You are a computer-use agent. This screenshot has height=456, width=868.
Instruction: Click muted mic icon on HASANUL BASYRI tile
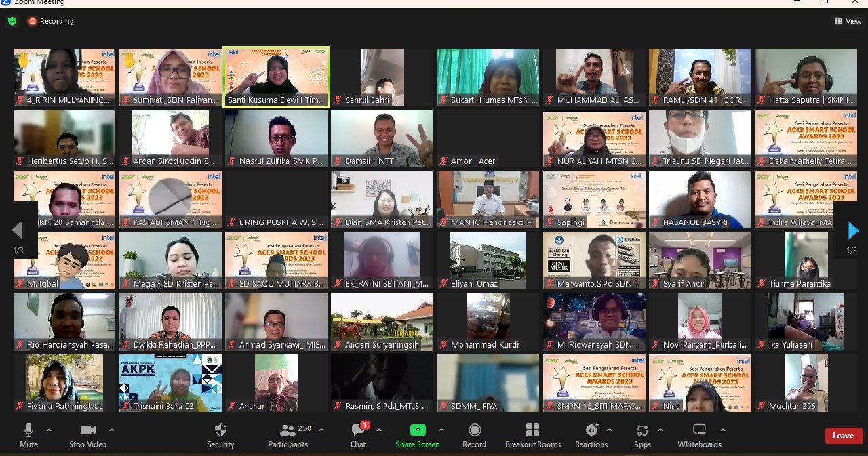tap(655, 222)
